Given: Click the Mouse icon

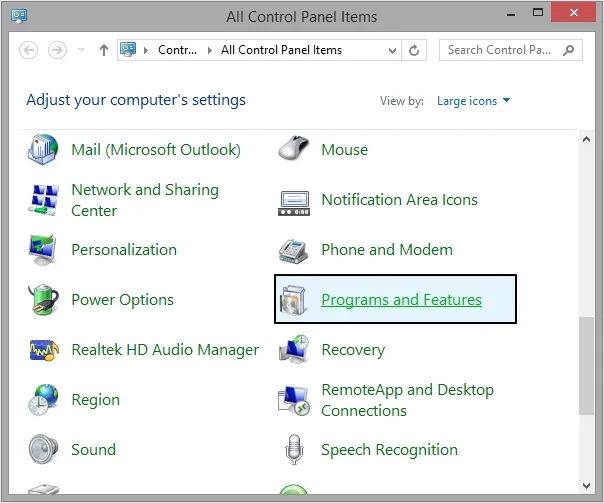Looking at the screenshot, I should pyautogui.click(x=294, y=148).
